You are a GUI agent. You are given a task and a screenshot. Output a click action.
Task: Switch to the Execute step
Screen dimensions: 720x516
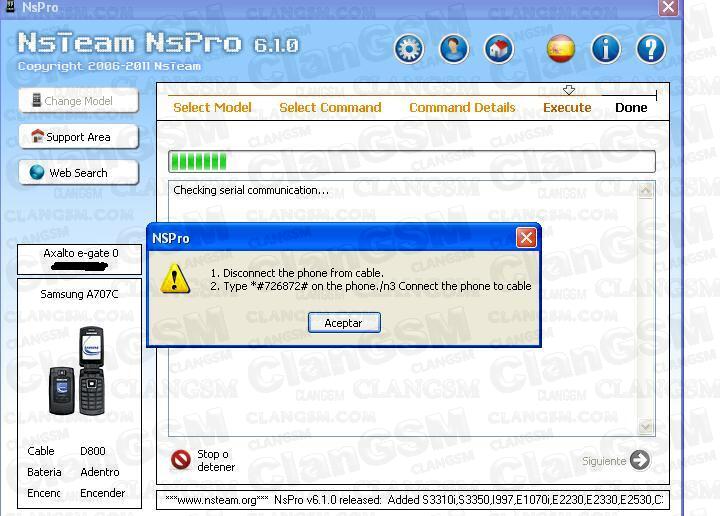pos(567,107)
